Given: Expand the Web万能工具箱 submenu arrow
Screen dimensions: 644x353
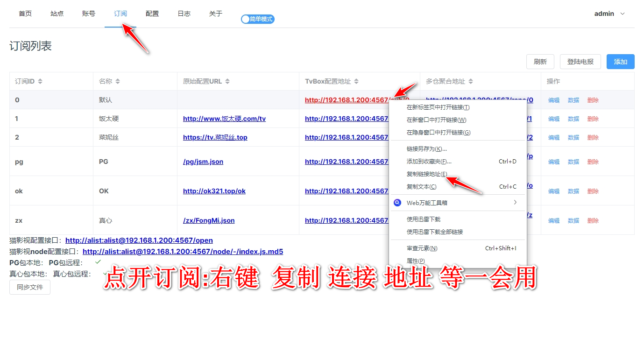Looking at the screenshot, I should [515, 202].
